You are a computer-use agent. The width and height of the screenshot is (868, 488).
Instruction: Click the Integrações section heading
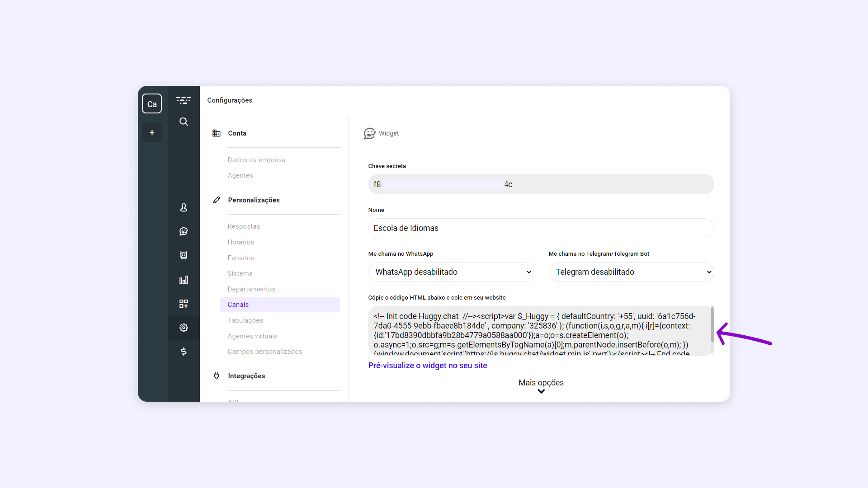tap(246, 376)
